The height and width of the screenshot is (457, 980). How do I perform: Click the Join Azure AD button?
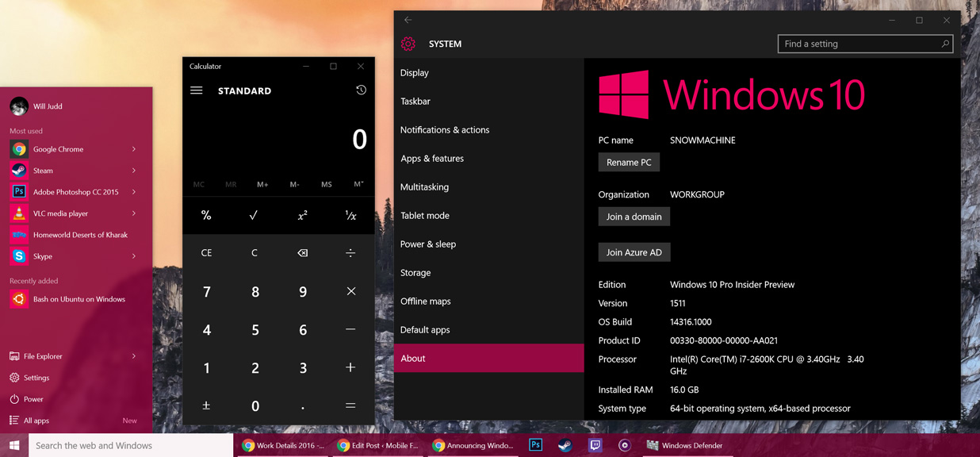click(634, 252)
